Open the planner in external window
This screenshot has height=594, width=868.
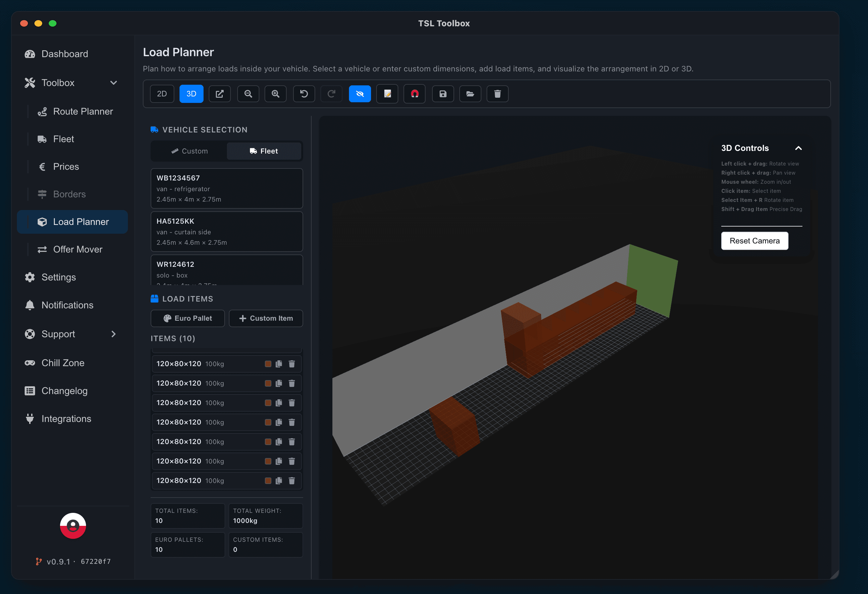[220, 94]
